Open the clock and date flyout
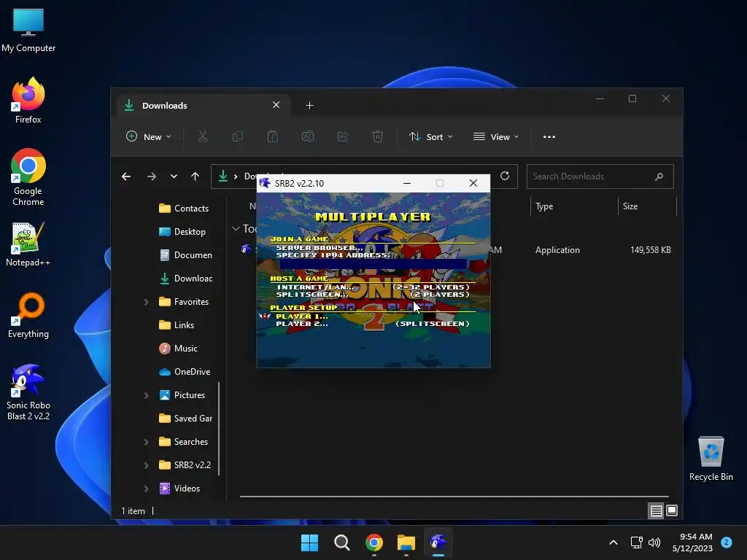747x560 pixels. click(x=692, y=542)
